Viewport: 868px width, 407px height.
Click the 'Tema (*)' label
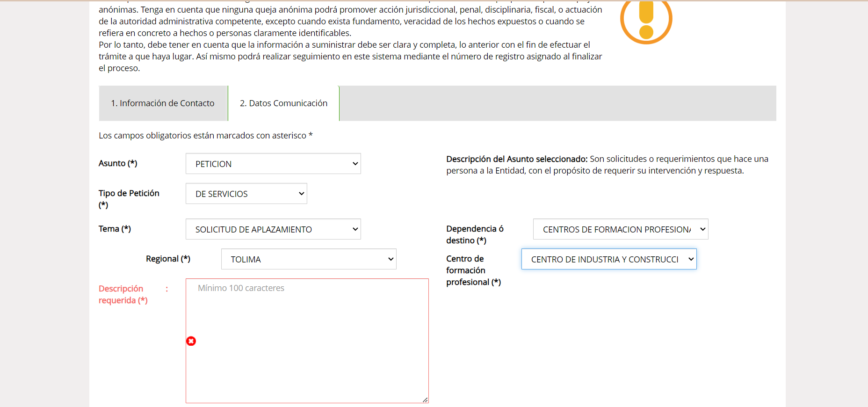coord(115,229)
